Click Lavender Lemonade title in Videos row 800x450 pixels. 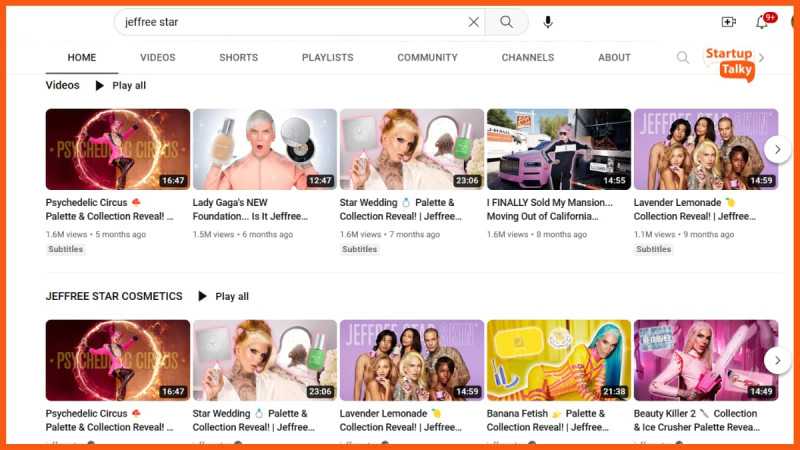(x=694, y=209)
